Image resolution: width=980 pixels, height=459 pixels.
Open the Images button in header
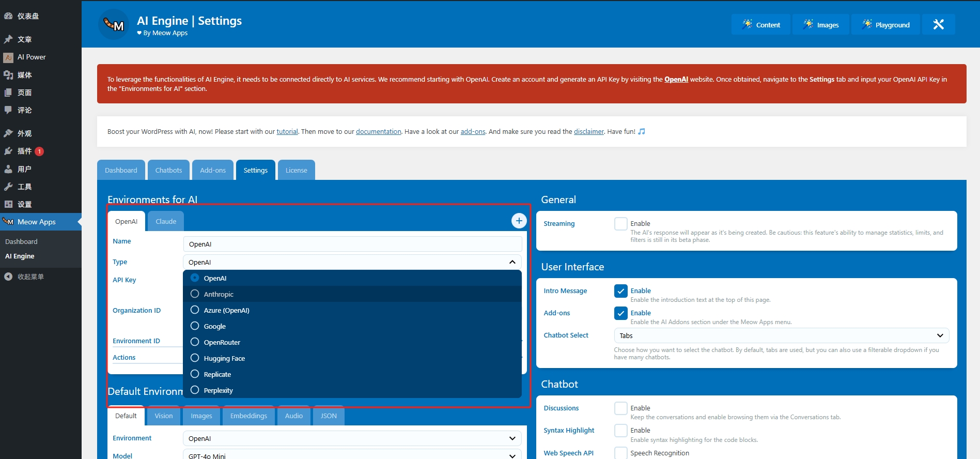821,24
